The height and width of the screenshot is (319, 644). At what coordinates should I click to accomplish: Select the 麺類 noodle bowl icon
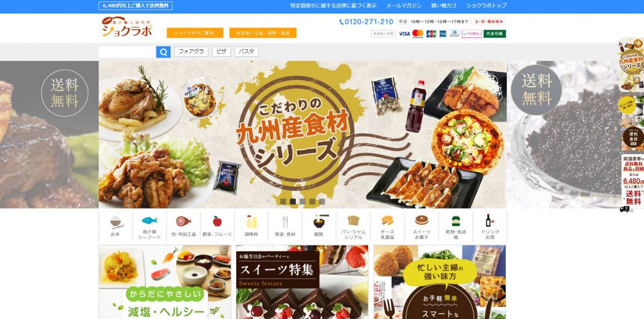coord(319,227)
